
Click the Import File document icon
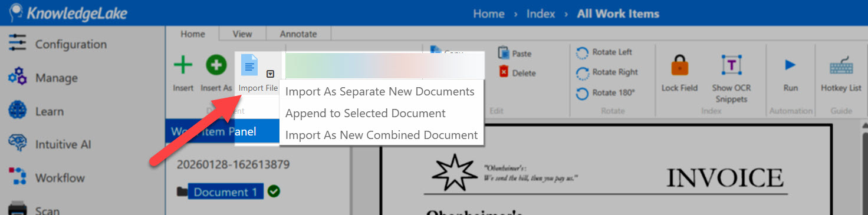[x=249, y=65]
